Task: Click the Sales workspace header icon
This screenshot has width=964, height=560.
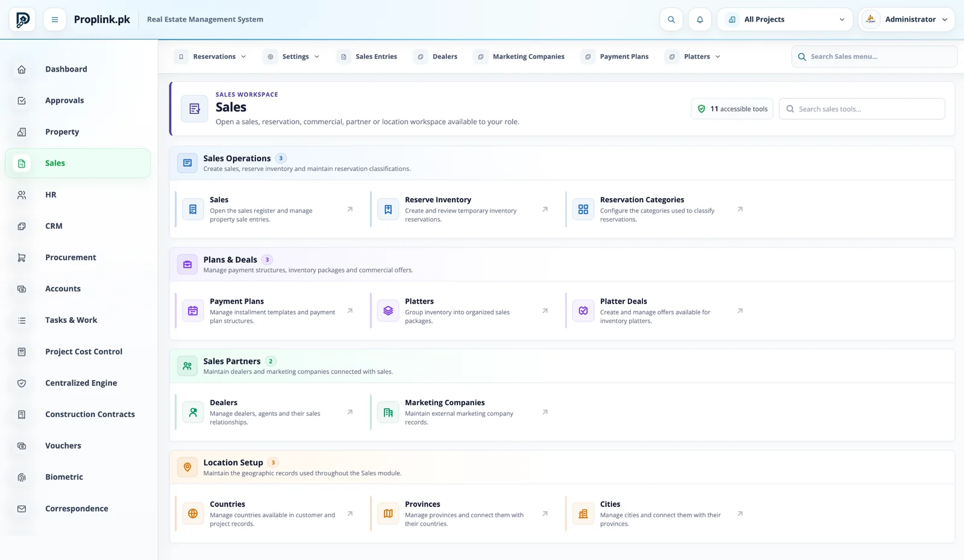Action: tap(195, 109)
